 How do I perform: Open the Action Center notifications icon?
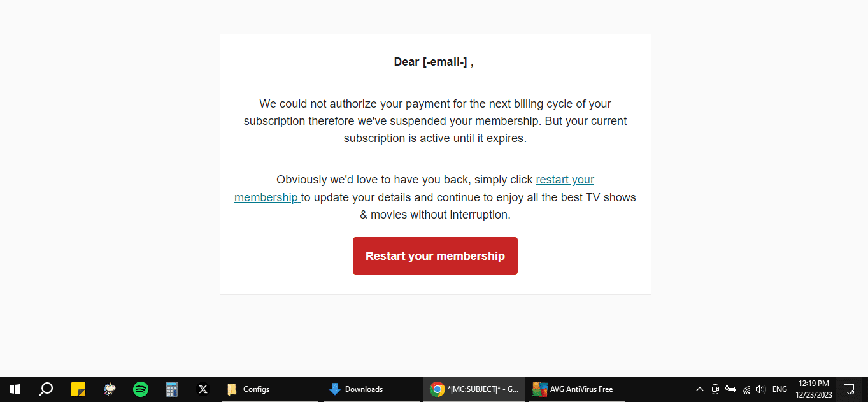848,389
